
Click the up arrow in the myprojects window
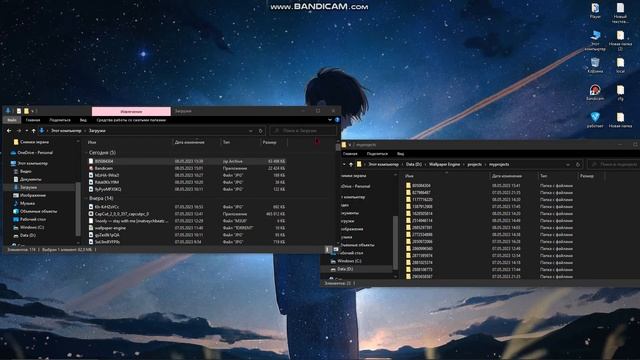[x=351, y=164]
